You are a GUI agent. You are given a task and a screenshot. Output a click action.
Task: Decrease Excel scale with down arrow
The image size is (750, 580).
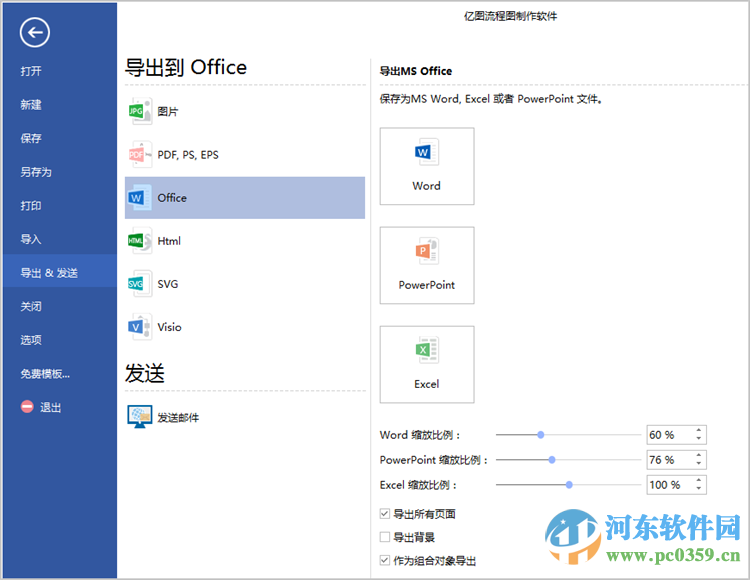699,489
